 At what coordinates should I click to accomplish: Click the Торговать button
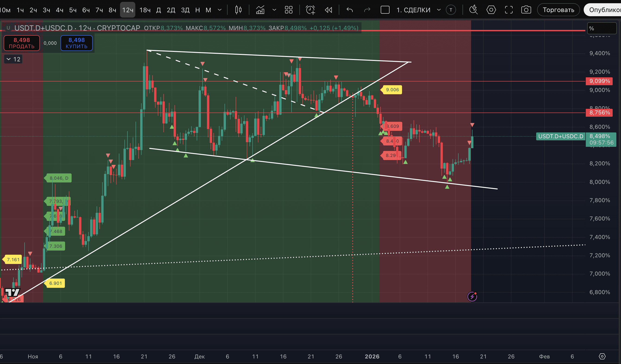click(x=558, y=10)
